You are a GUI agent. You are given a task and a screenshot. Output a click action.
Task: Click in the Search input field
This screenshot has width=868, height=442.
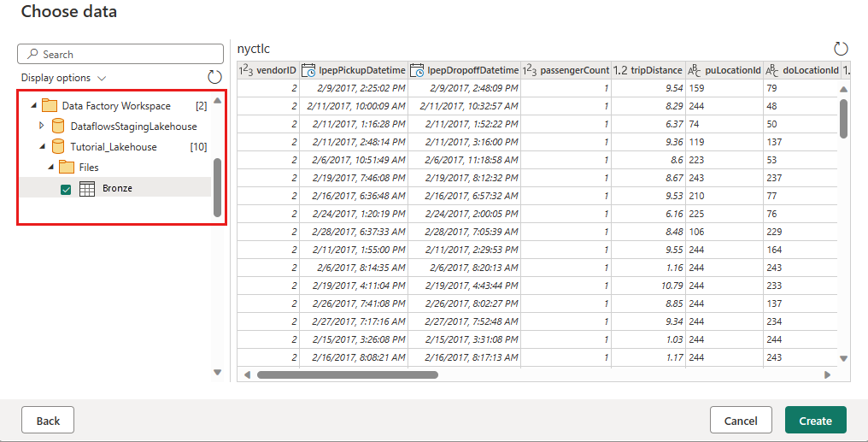click(x=120, y=54)
